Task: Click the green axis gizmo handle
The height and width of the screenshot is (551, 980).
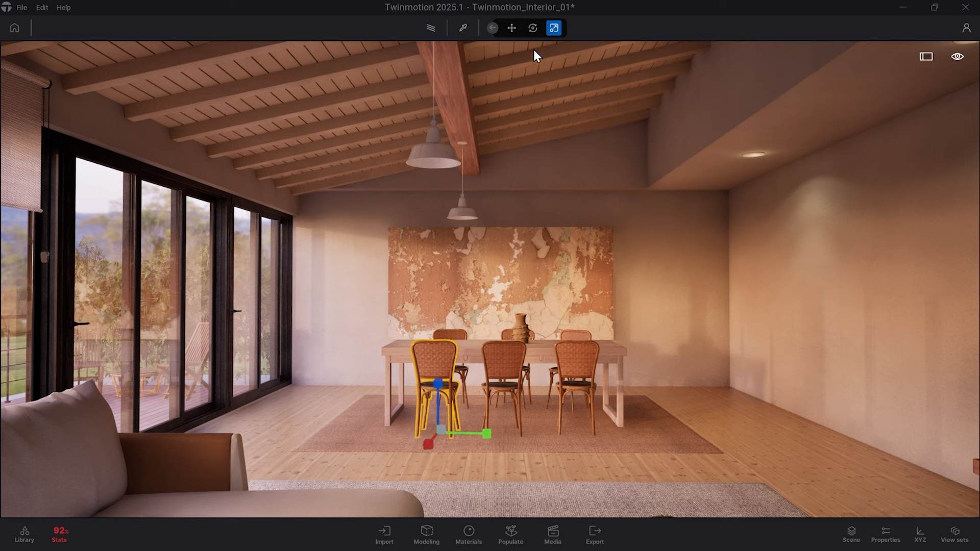Action: point(486,434)
